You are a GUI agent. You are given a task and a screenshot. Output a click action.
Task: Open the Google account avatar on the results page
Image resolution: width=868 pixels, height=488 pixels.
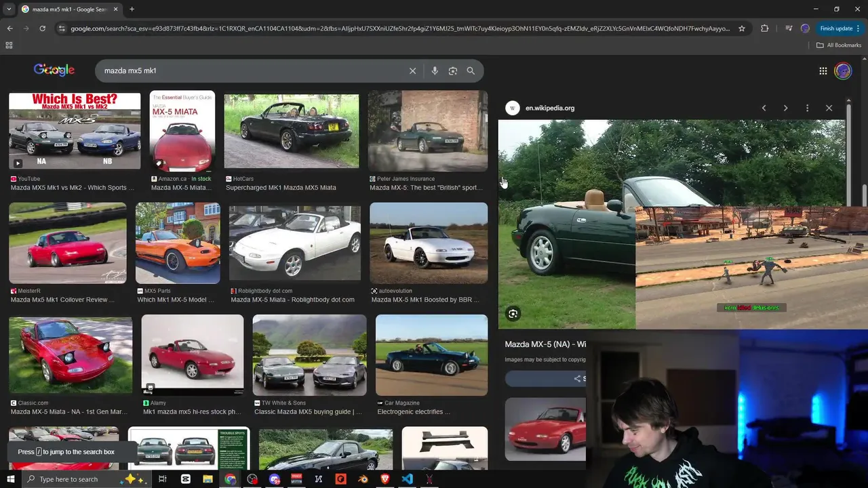click(x=843, y=70)
